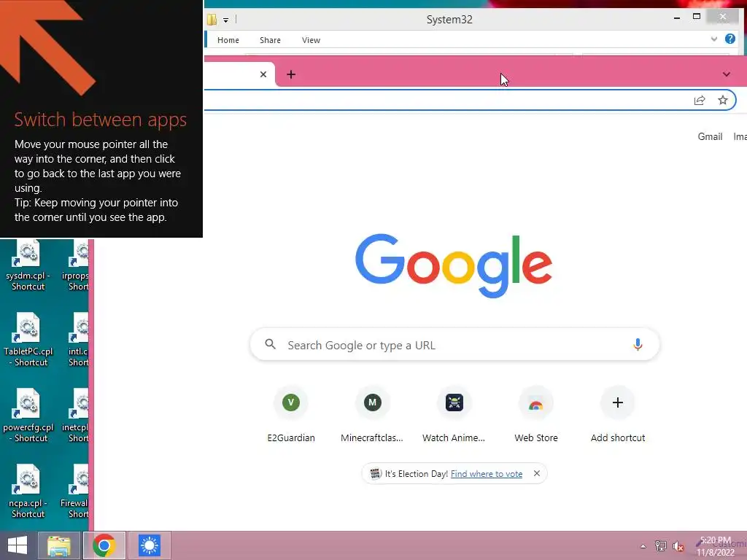Open the Windows Start button
The image size is (747, 560).
(18, 545)
